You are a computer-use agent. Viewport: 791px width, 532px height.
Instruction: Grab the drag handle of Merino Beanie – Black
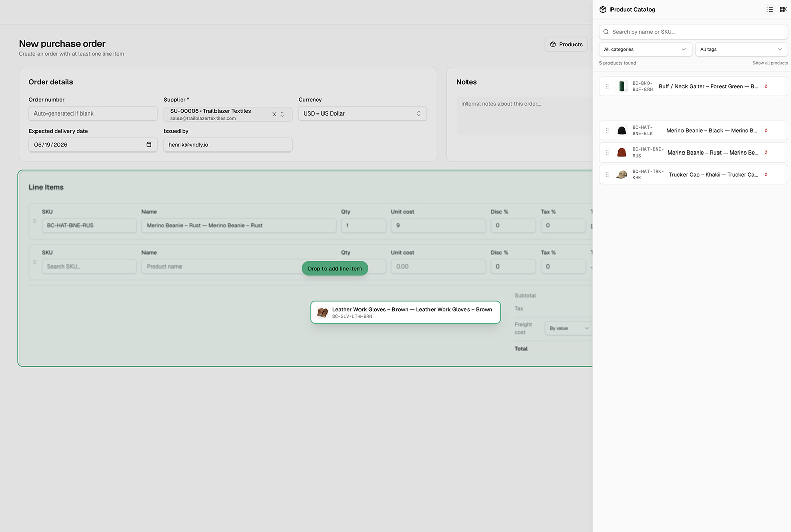tap(607, 130)
